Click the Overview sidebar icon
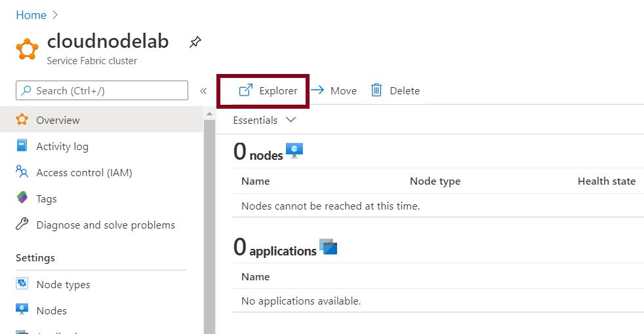644x334 pixels. click(x=22, y=119)
